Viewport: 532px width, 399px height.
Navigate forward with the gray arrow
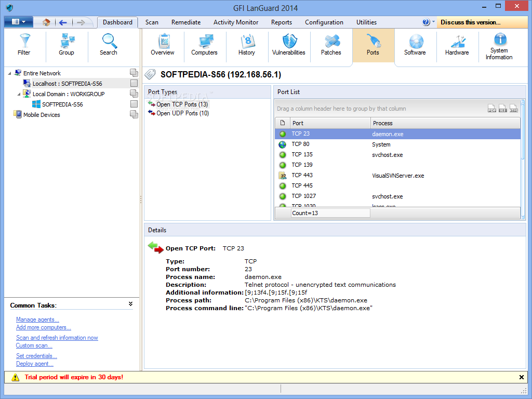point(81,22)
